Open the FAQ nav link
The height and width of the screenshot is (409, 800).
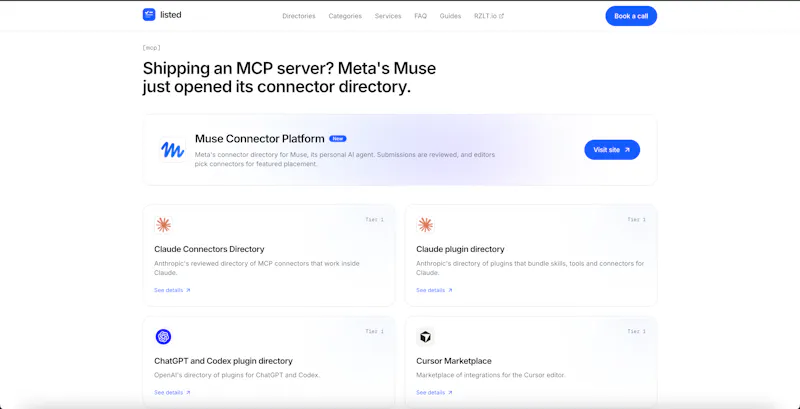click(420, 16)
